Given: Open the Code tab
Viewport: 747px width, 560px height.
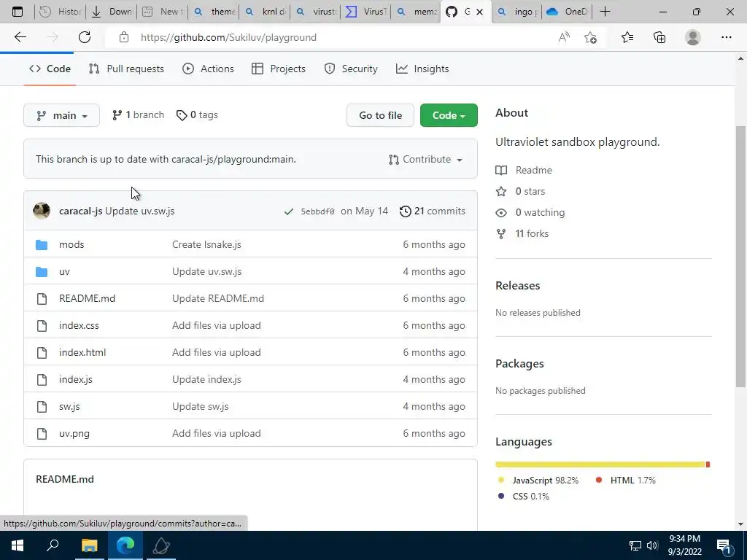Looking at the screenshot, I should tap(50, 69).
